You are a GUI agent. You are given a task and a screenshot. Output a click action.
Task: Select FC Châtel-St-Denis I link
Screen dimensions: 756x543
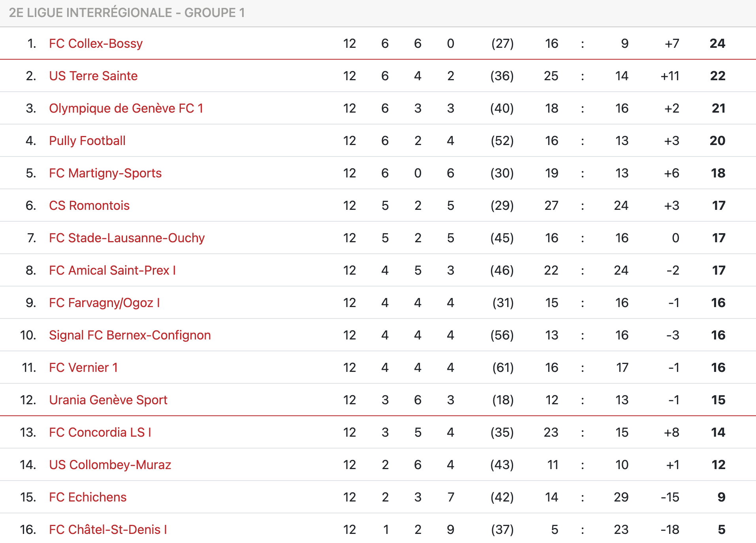(x=108, y=530)
